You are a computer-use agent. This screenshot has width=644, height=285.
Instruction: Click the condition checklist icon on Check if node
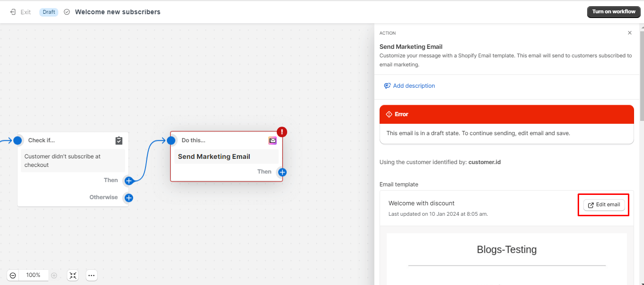[118, 140]
